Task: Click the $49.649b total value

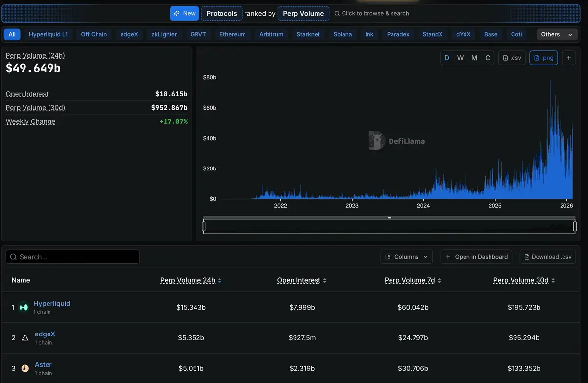Action: 33,69
